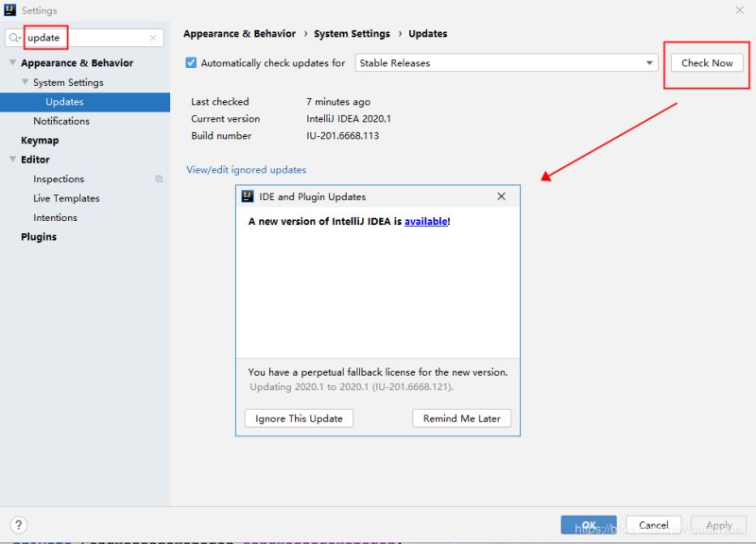Follow the available link for new version

pyautogui.click(x=426, y=221)
